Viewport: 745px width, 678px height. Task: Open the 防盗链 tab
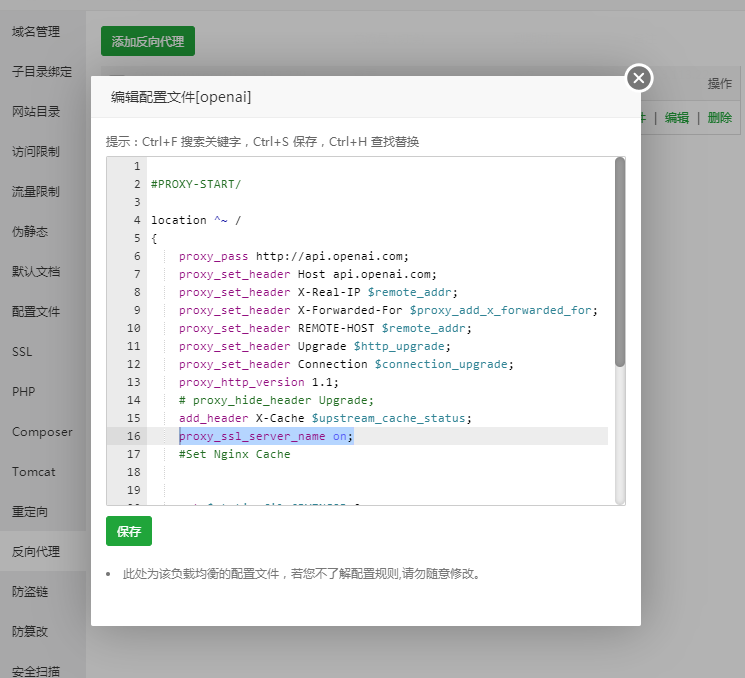click(x=30, y=592)
